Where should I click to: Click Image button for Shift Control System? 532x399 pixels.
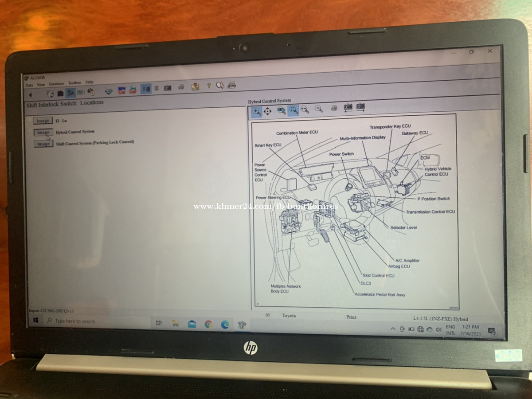pyautogui.click(x=43, y=144)
